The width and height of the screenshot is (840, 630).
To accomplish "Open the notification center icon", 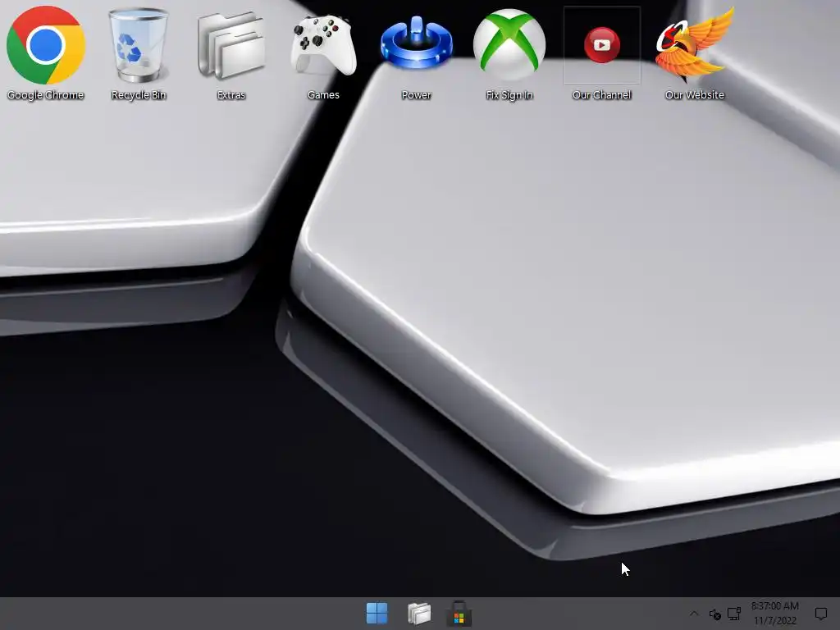I will [x=820, y=614].
